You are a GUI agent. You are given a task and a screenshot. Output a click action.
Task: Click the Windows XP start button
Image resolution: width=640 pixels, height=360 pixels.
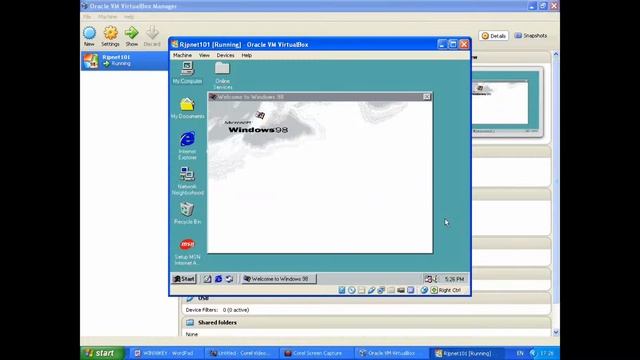pos(102,353)
